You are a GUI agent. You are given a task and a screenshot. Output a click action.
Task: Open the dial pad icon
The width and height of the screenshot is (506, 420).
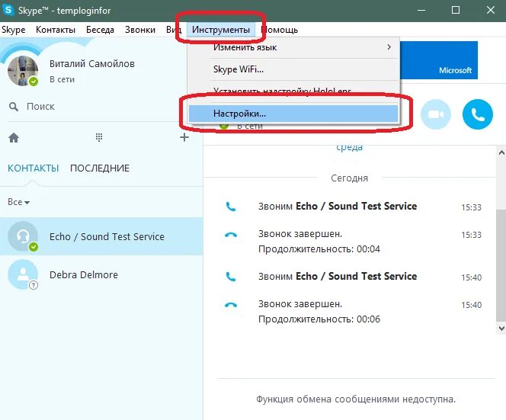tap(99, 137)
